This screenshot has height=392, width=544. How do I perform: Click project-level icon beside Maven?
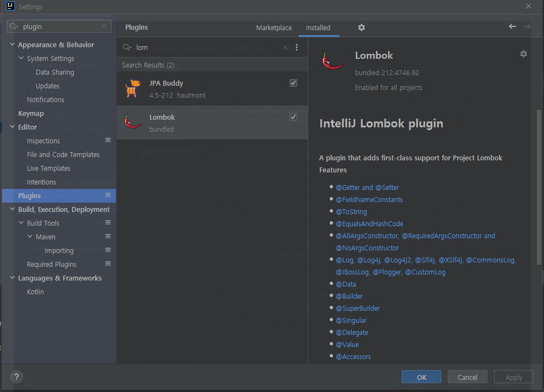pos(108,237)
